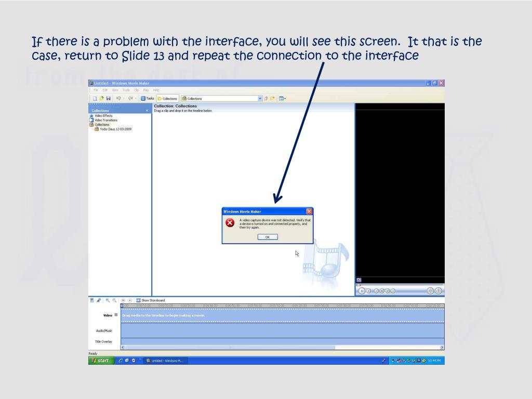The image size is (532, 399).
Task: Click the Up One Level icon
Action: (266, 98)
